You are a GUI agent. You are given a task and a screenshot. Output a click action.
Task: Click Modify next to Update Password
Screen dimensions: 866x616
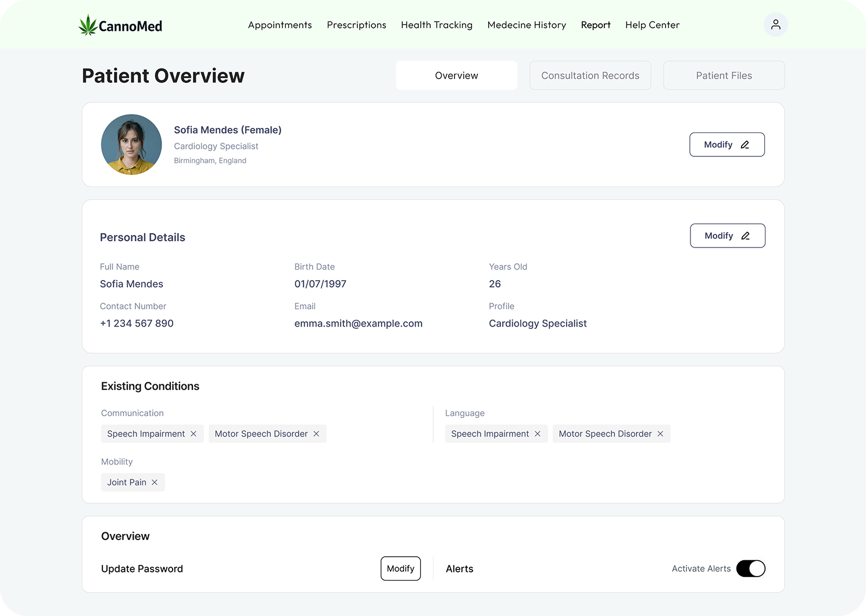point(400,568)
